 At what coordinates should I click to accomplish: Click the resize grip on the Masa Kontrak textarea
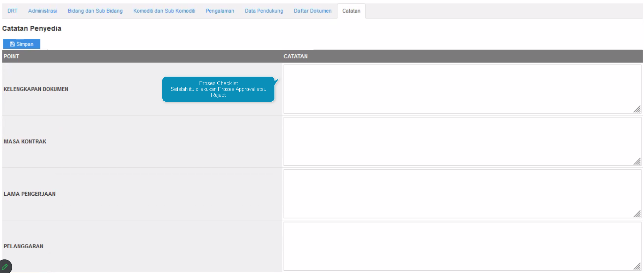(x=637, y=162)
